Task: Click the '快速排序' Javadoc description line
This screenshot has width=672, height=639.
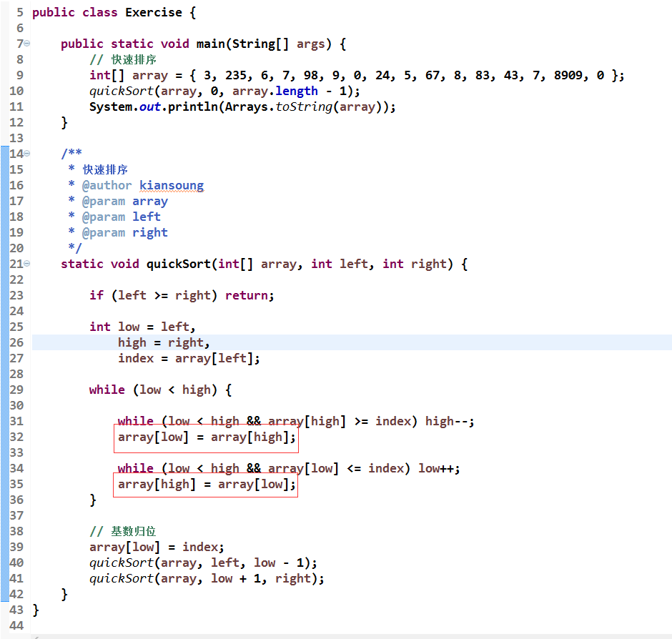Action: point(105,169)
